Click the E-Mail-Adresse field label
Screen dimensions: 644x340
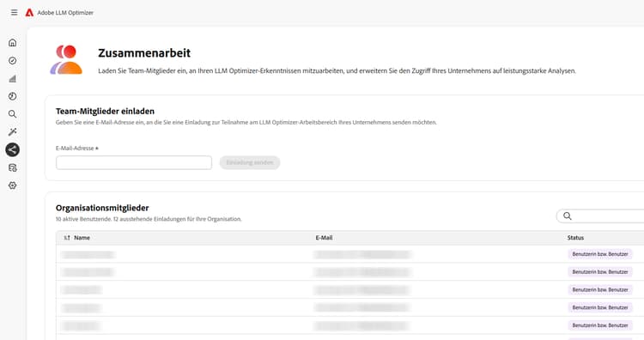click(76, 149)
